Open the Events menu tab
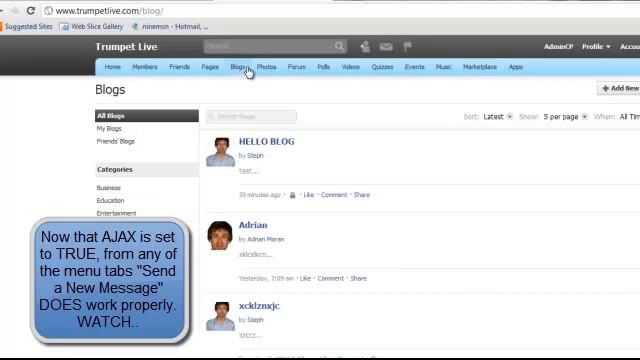The width and height of the screenshot is (640, 360). (x=414, y=67)
